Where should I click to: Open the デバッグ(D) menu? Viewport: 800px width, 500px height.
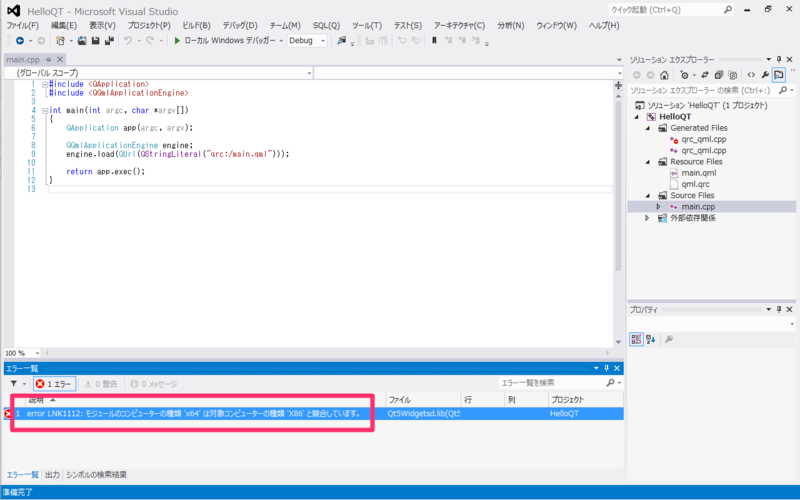pyautogui.click(x=240, y=25)
